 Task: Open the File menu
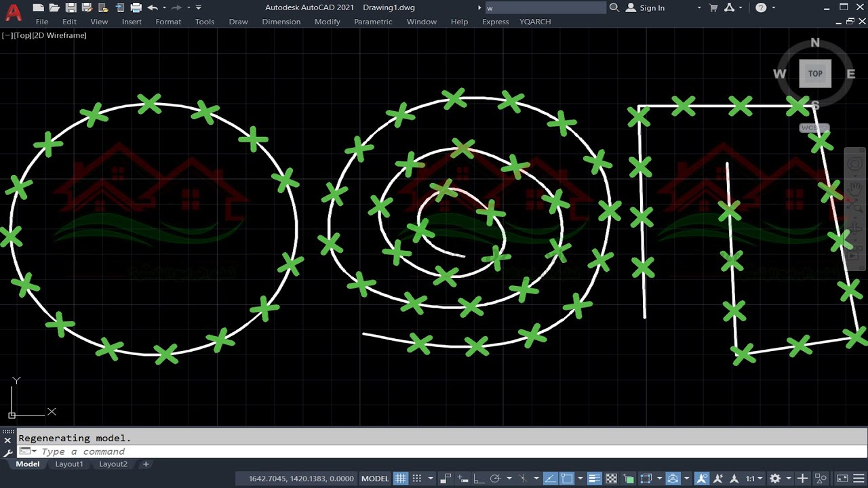pos(42,22)
